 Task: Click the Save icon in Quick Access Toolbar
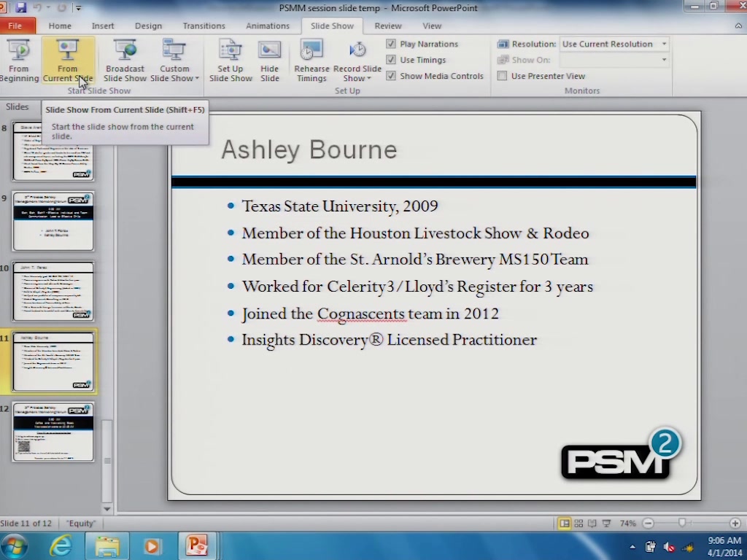coord(21,7)
